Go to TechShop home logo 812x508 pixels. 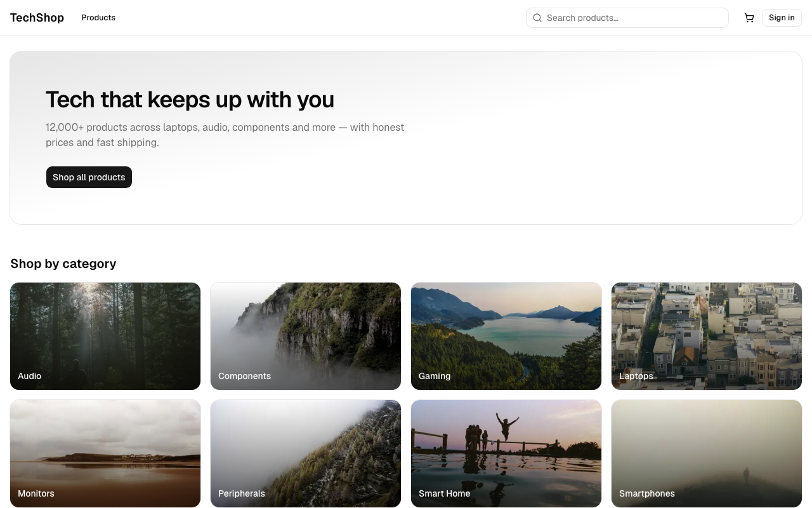pyautogui.click(x=37, y=18)
